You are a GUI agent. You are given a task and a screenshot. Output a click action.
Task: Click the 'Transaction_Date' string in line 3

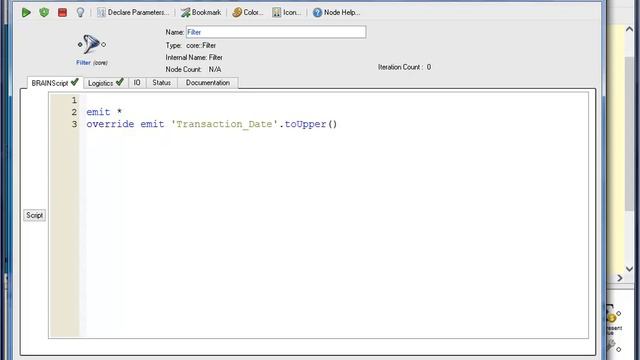pyautogui.click(x=224, y=124)
